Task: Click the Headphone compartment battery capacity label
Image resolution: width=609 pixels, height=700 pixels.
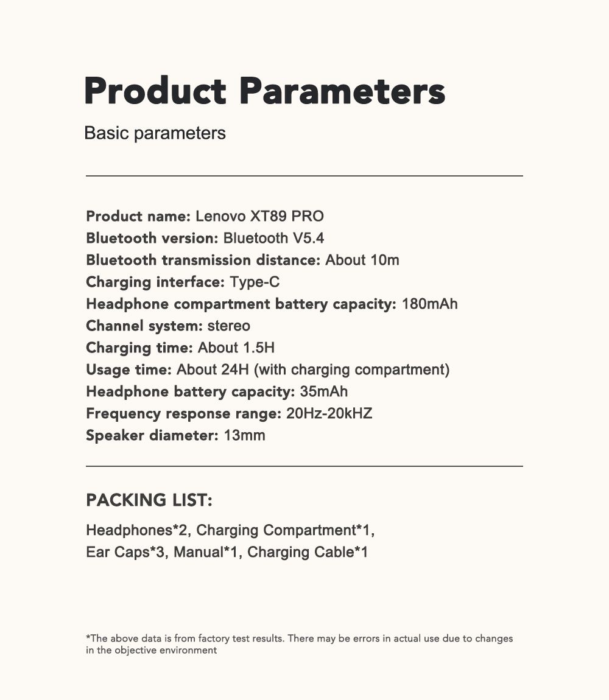Action: click(x=241, y=304)
